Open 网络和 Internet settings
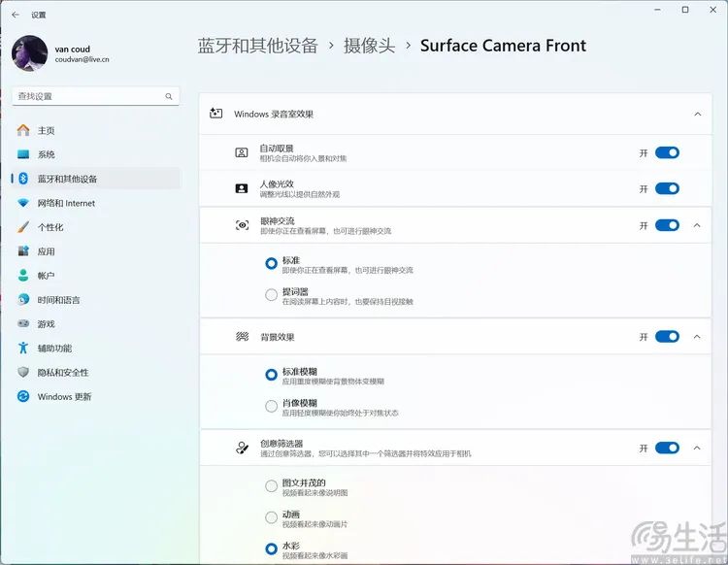 (66, 203)
